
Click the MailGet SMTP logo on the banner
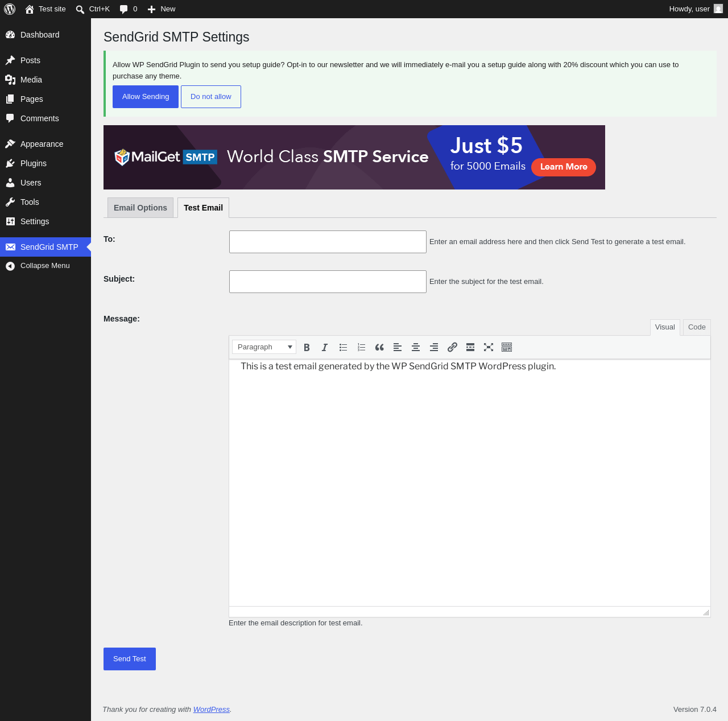coord(166,157)
